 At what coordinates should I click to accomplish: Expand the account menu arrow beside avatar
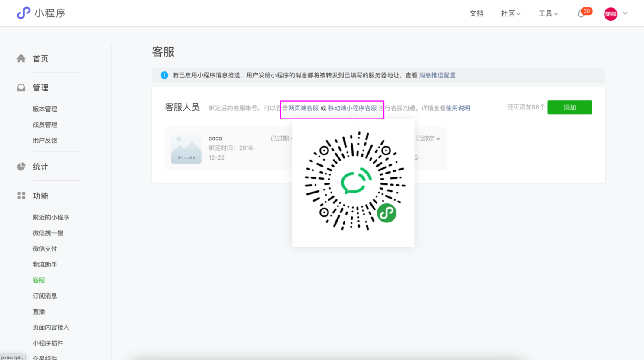coord(625,13)
